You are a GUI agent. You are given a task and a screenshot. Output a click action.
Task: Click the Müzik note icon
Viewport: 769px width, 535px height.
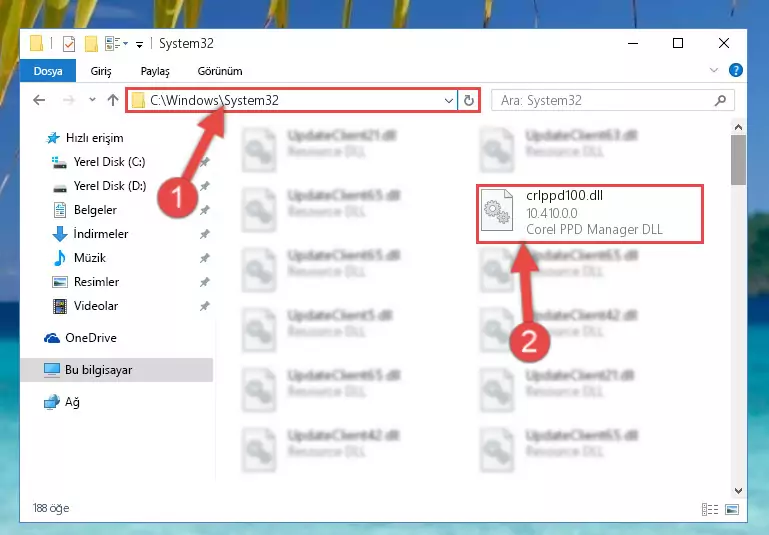click(60, 258)
